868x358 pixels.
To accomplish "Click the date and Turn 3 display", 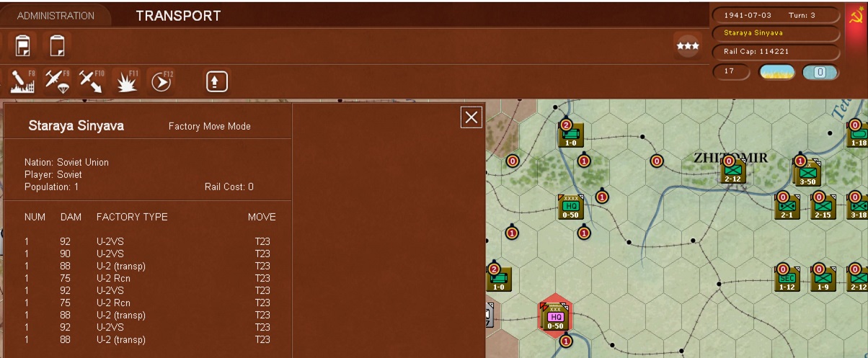I will (776, 15).
